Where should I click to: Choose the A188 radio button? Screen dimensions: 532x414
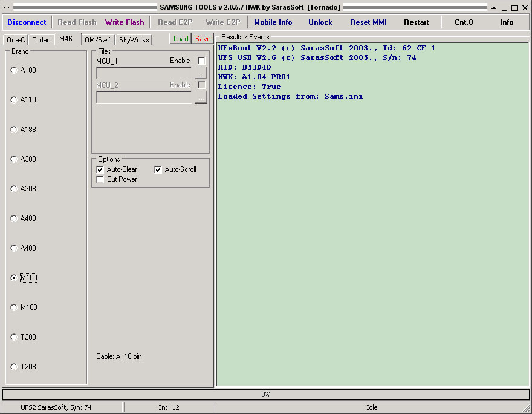click(24, 130)
